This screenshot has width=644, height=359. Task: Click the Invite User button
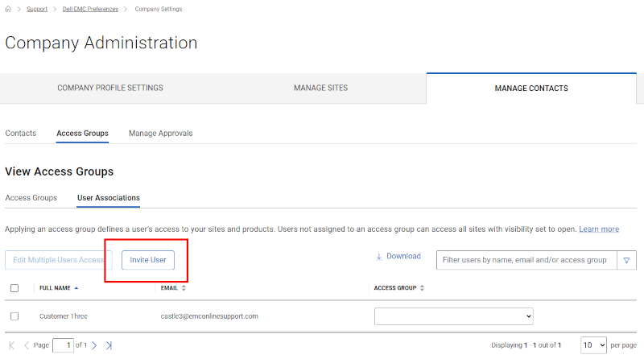148,260
